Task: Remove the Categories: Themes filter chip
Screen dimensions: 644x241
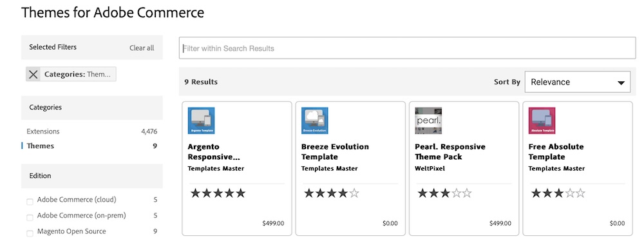Action: click(x=33, y=75)
